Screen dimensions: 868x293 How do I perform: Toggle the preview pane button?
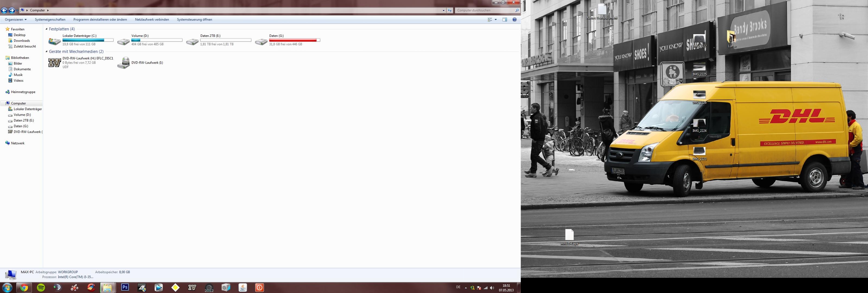click(x=505, y=20)
